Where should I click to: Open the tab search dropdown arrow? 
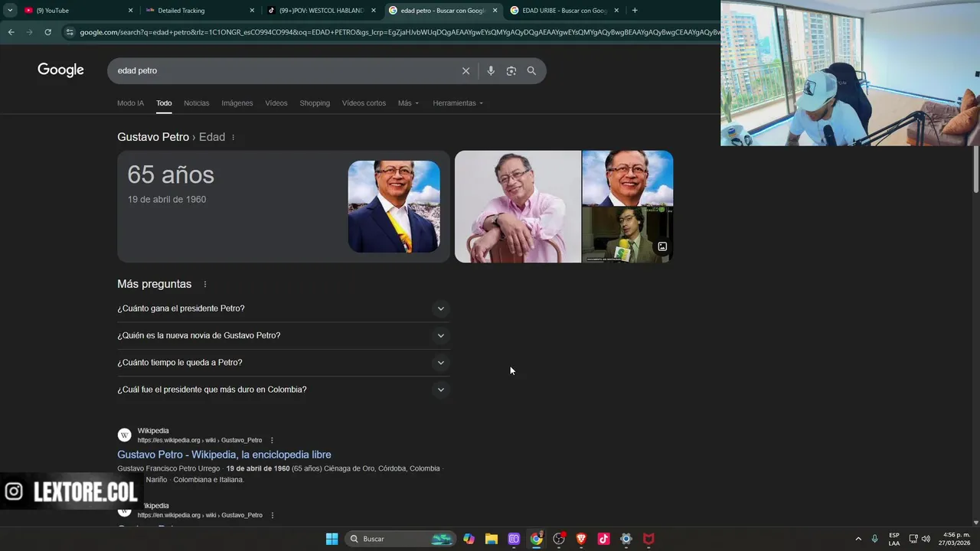[10, 10]
